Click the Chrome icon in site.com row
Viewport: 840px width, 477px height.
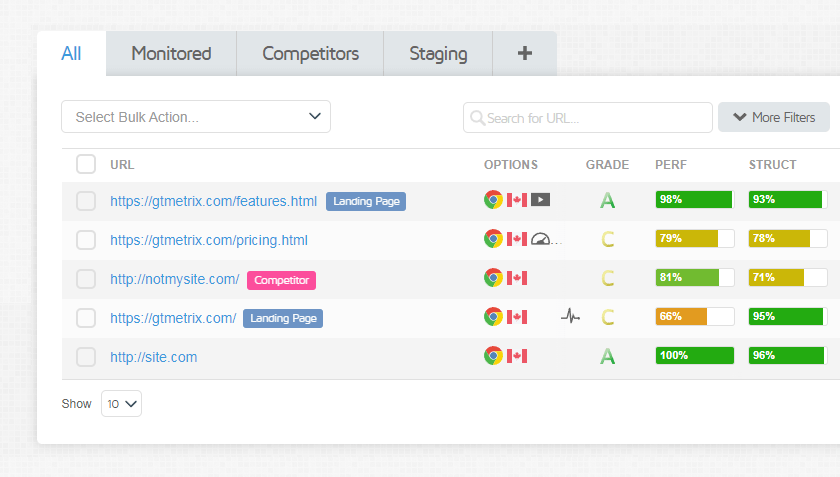[493, 356]
